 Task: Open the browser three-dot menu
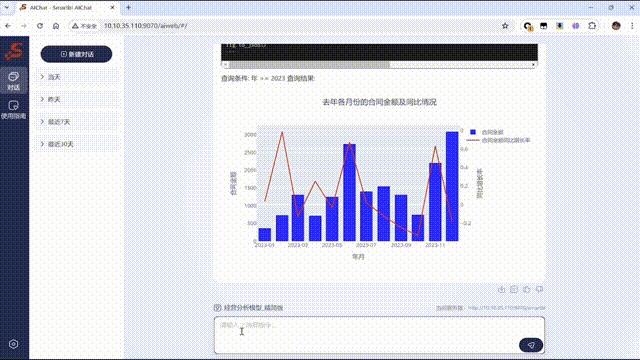632,26
